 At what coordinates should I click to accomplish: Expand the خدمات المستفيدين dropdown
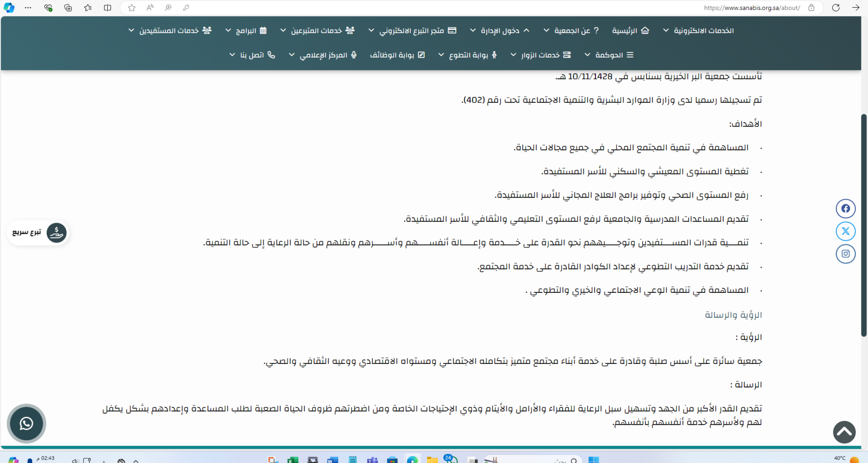(x=170, y=30)
